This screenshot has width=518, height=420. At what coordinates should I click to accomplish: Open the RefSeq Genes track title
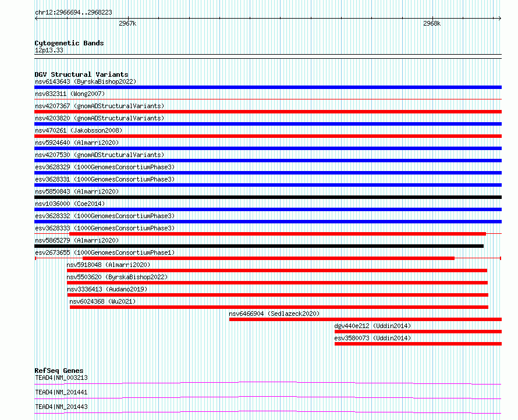[59, 371]
